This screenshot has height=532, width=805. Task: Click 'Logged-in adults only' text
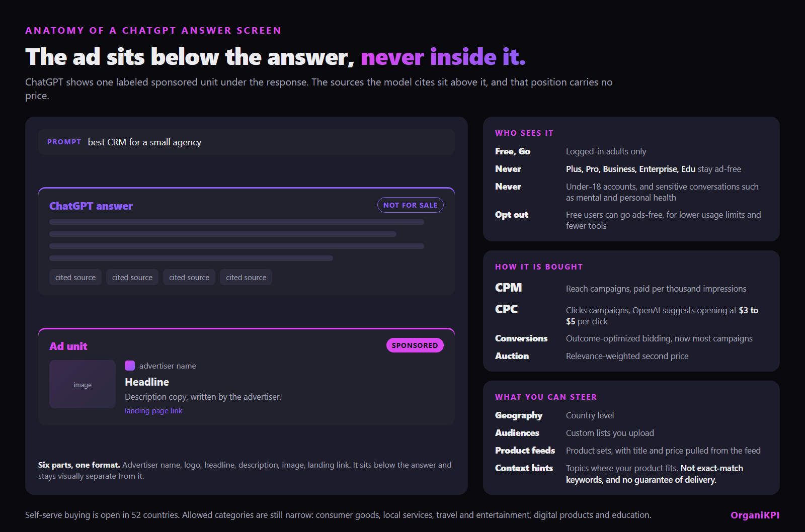click(606, 151)
